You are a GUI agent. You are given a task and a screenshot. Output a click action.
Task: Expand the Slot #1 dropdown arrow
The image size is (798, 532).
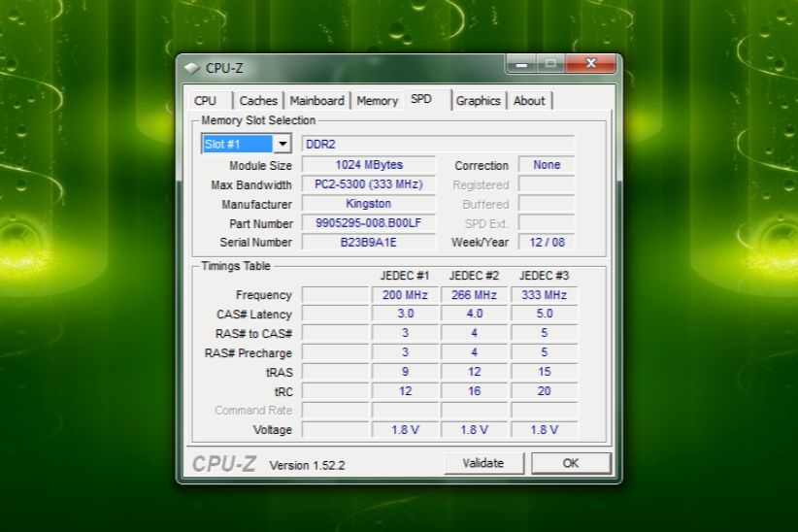click(x=283, y=144)
